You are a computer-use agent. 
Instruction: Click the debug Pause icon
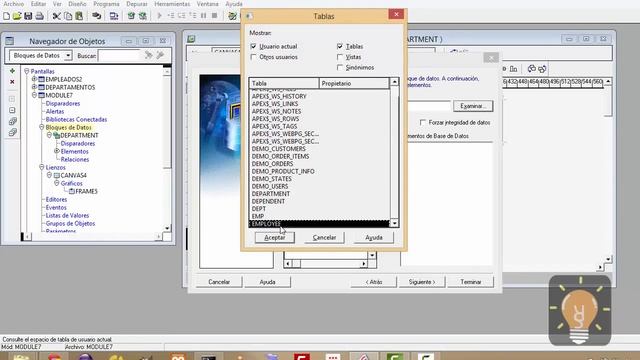203,16
